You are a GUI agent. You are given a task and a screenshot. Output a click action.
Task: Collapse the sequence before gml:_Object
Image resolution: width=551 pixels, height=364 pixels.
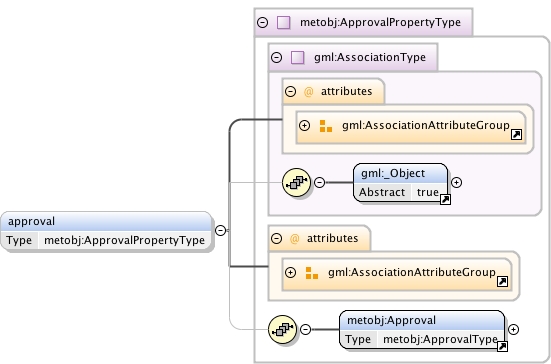pos(319,182)
